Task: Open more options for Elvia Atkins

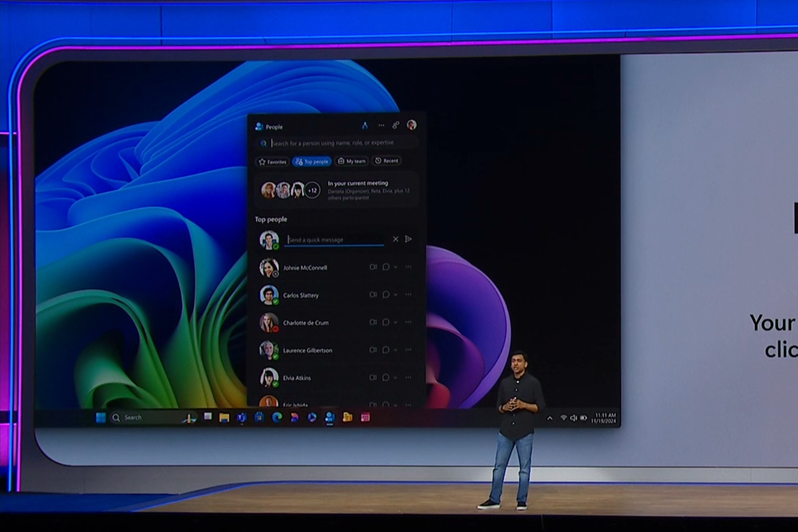Action: point(408,378)
